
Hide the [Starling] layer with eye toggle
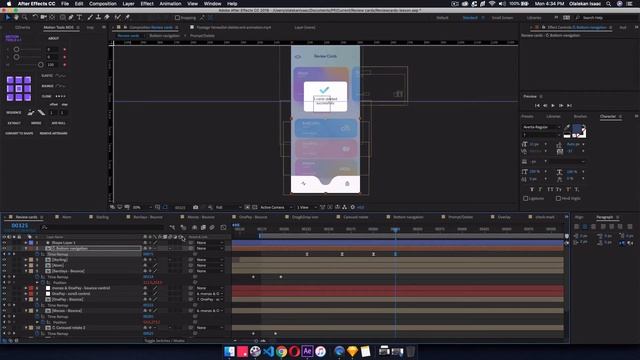pyautogui.click(x=4, y=260)
